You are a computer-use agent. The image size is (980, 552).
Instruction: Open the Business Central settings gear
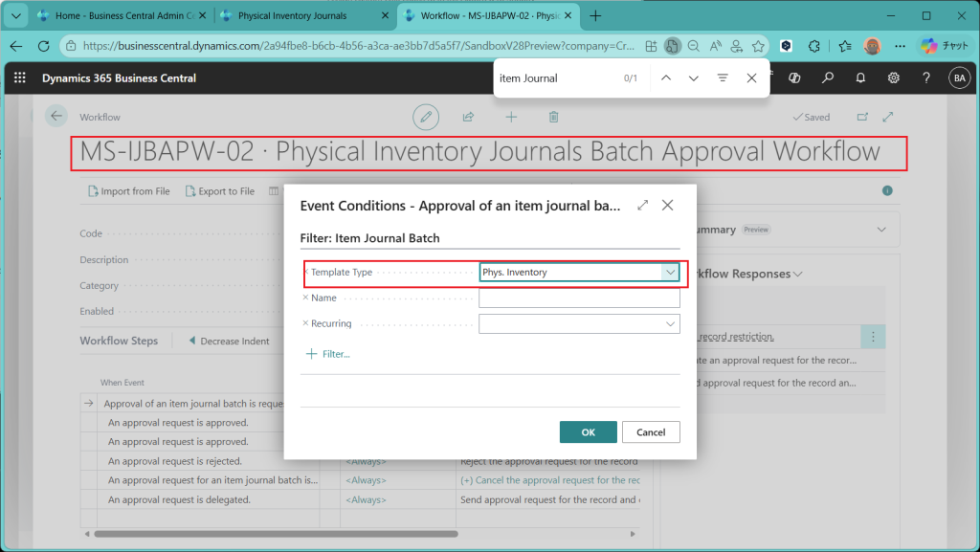[893, 78]
